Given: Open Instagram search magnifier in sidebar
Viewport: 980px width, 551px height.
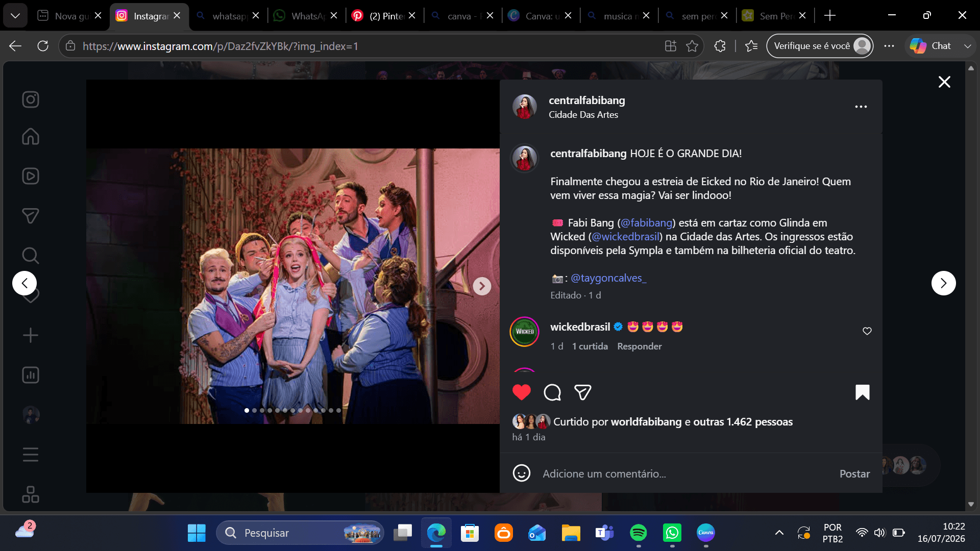Looking at the screenshot, I should pyautogui.click(x=31, y=255).
